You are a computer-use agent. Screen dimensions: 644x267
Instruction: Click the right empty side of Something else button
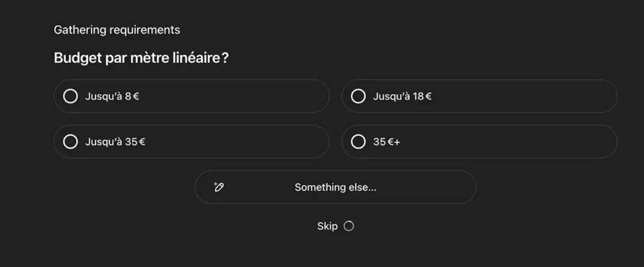click(434, 187)
